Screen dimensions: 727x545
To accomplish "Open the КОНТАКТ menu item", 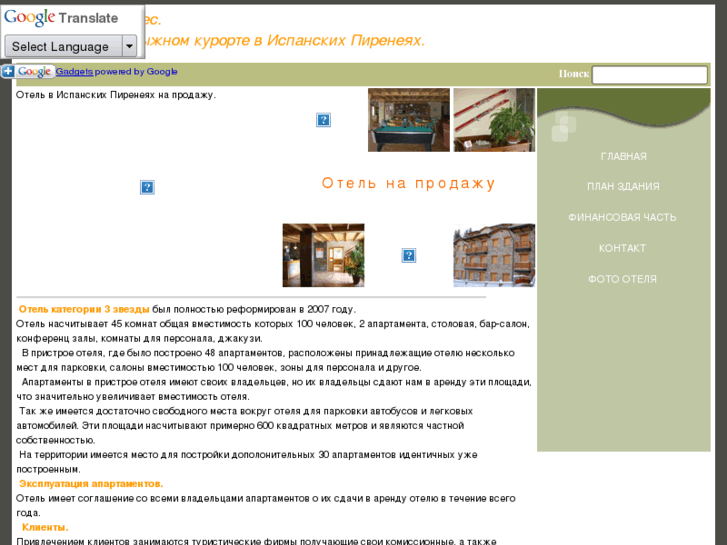I will (622, 248).
